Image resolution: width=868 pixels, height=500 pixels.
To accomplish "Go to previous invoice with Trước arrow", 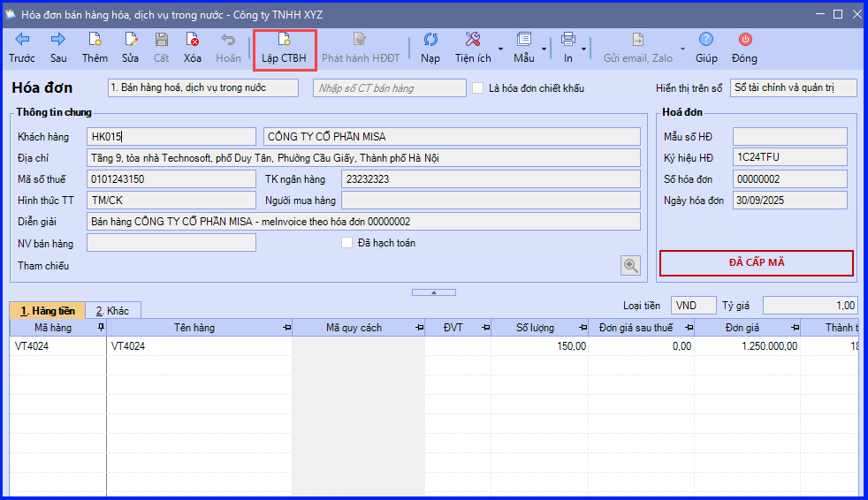I will pos(22,48).
